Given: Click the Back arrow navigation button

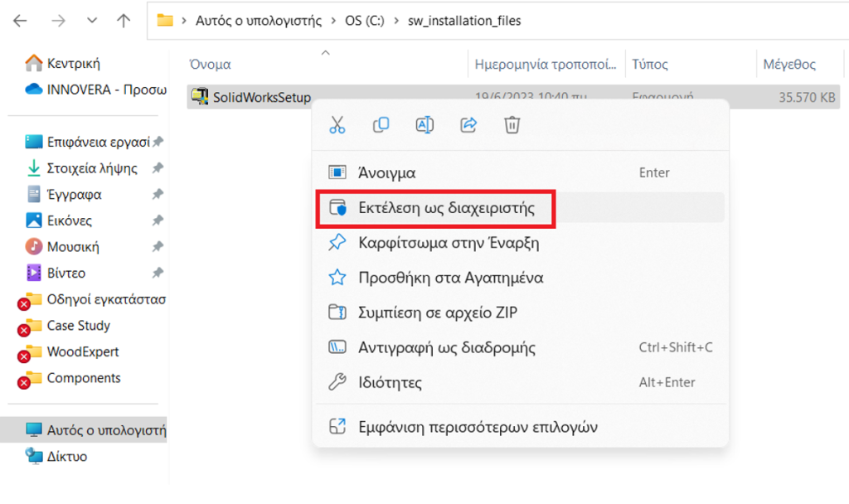Looking at the screenshot, I should (x=20, y=22).
